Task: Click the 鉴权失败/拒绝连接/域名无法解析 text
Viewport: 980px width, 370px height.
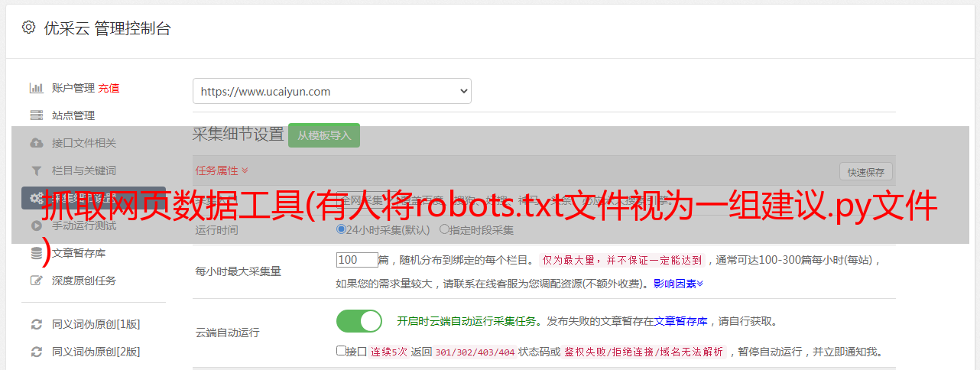Action: pyautogui.click(x=644, y=352)
